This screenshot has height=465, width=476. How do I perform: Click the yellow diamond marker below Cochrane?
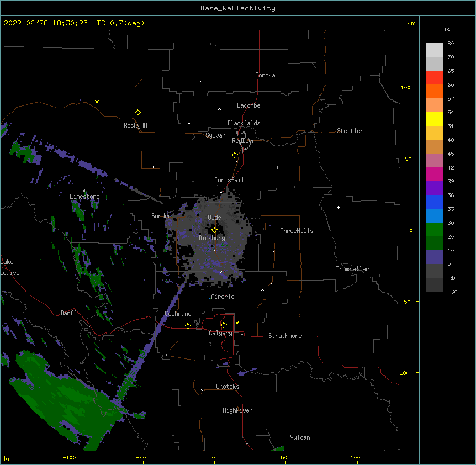(x=188, y=326)
